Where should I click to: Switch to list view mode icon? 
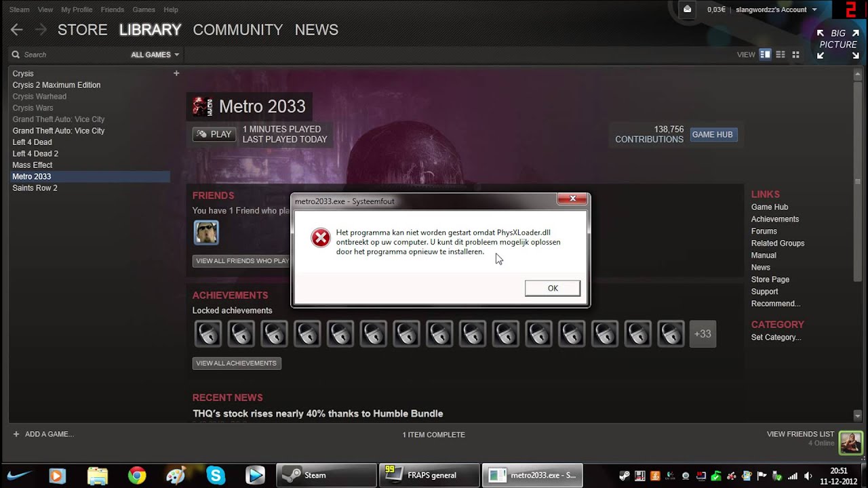pos(781,54)
